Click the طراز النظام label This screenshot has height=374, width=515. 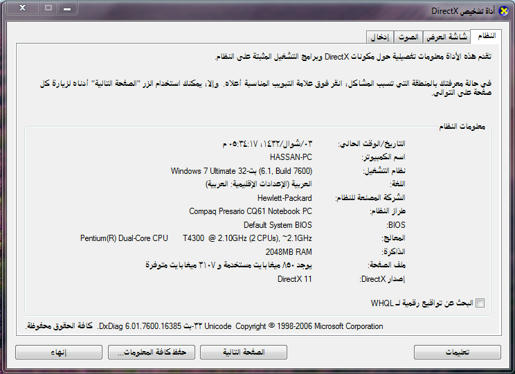(387, 211)
